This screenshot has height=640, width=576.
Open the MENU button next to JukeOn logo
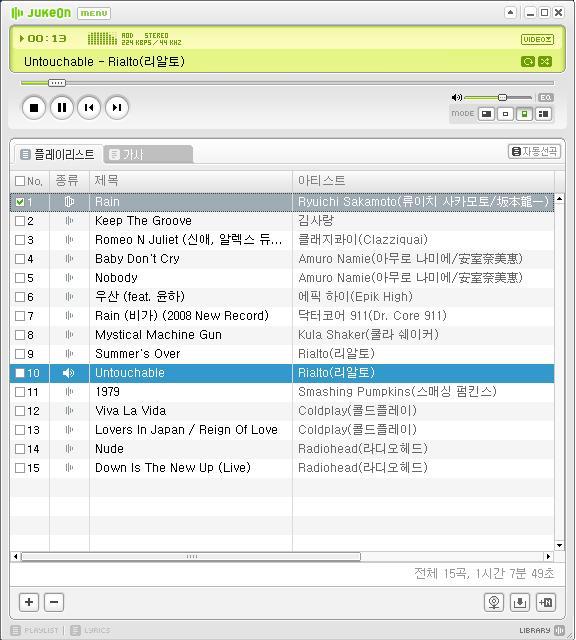click(x=94, y=13)
